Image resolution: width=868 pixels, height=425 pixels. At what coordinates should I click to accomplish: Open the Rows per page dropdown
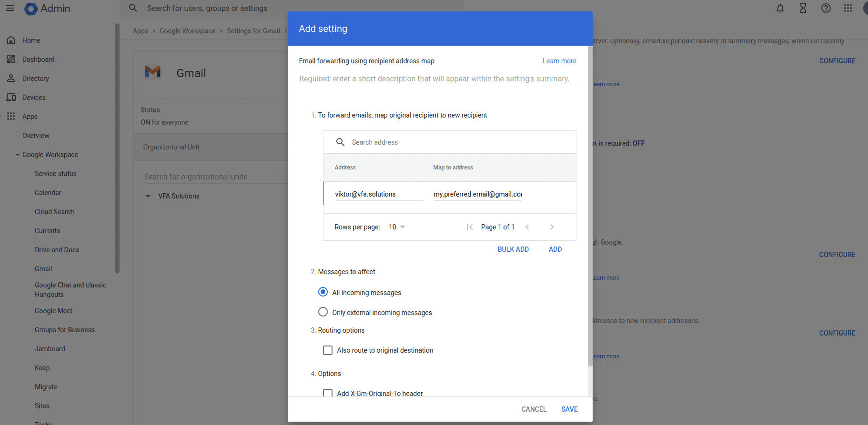click(397, 227)
